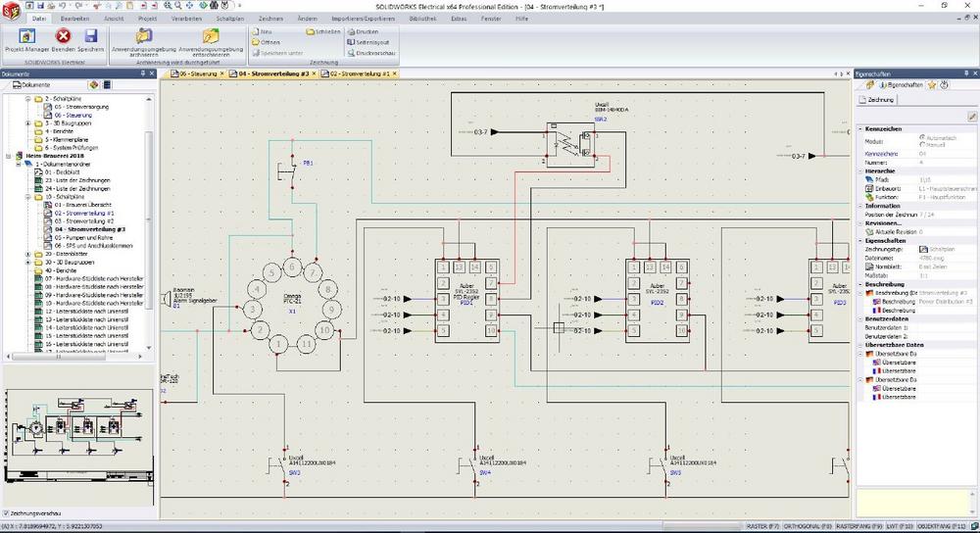Click pan arrows icon in quick access toolbar
Viewport: 980px width, 533px height.
(189, 6)
